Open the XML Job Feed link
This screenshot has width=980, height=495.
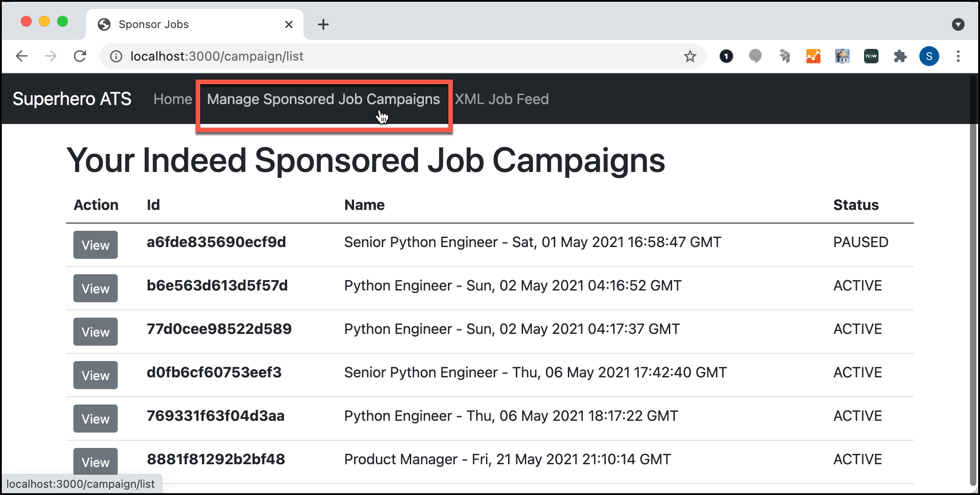[502, 99]
